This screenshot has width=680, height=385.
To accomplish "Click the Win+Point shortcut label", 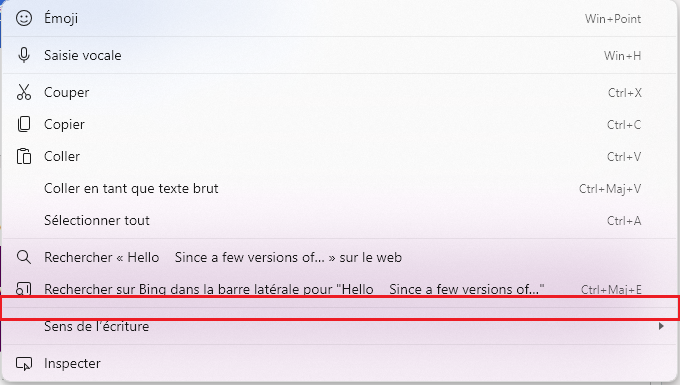I will 613,19.
